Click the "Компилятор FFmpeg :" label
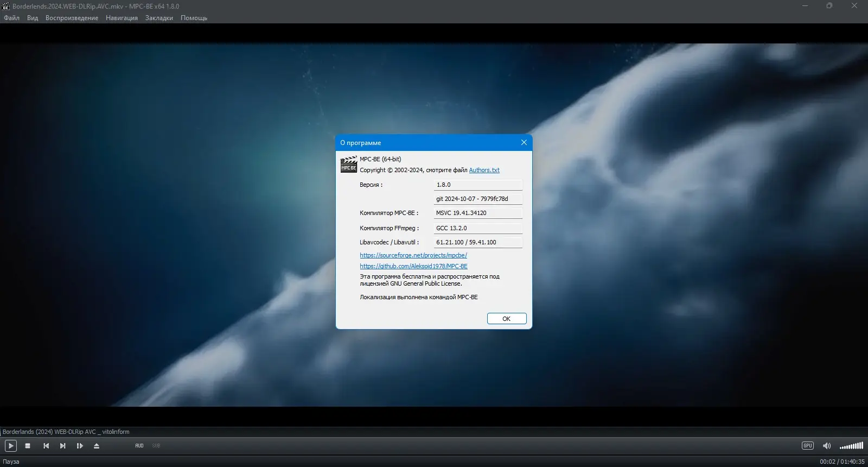The width and height of the screenshot is (868, 467). (389, 228)
